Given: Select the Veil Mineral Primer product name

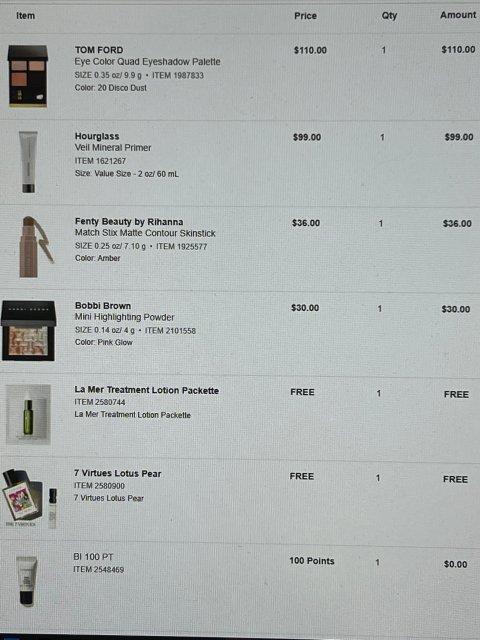Looking at the screenshot, I should 113,148.
